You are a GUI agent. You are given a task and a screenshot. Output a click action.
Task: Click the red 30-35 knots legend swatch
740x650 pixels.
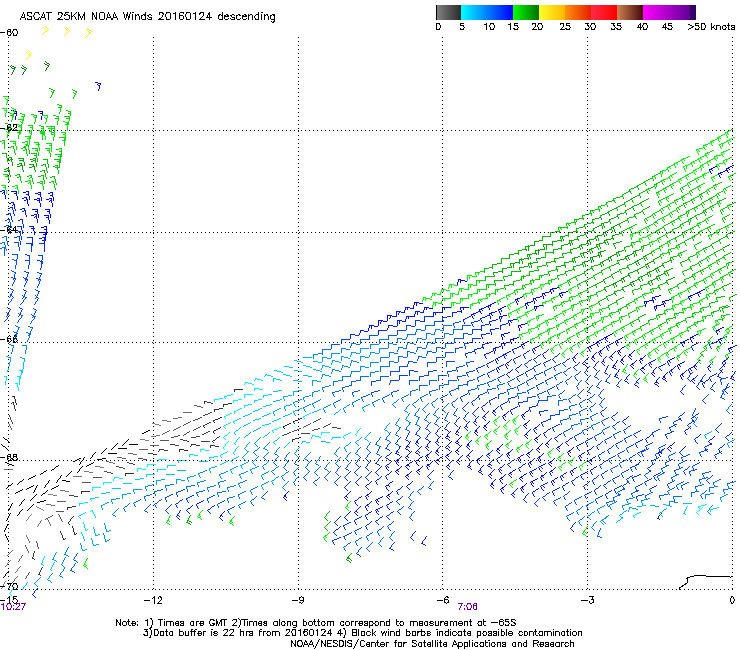click(x=604, y=12)
